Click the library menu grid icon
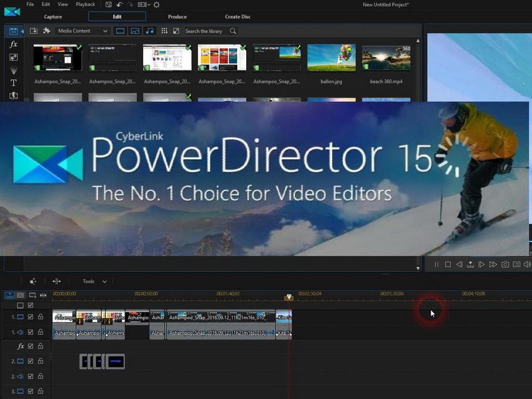The width and height of the screenshot is (532, 399). pos(164,31)
